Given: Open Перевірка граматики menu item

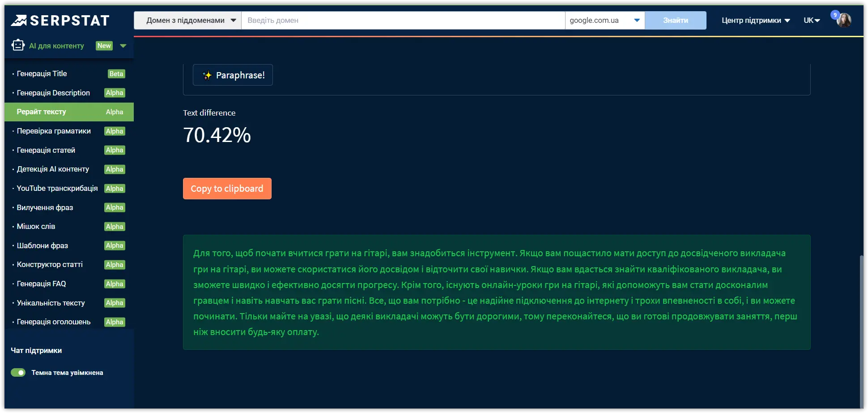Looking at the screenshot, I should pyautogui.click(x=69, y=131).
